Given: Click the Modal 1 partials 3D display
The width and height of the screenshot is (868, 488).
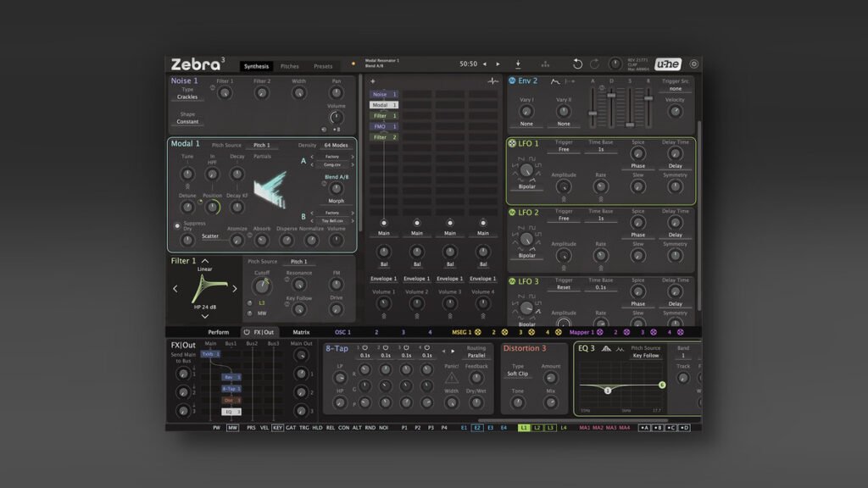Looking at the screenshot, I should tap(270, 190).
